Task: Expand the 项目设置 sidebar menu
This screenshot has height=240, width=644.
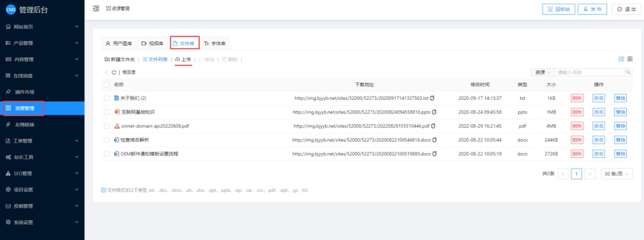Action: [42, 190]
